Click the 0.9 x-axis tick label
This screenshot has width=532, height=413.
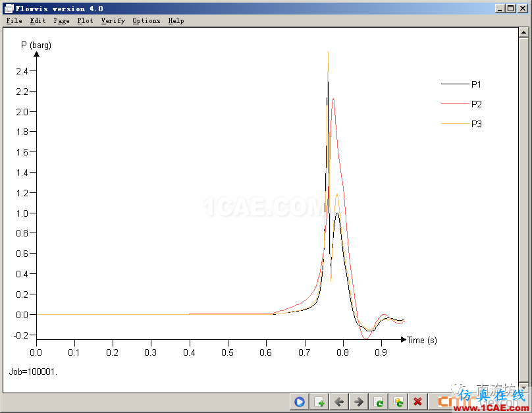(381, 352)
